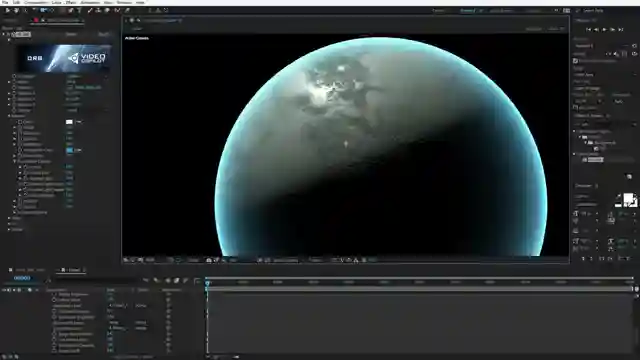The height and width of the screenshot is (360, 640).
Task: Click the white fill color in Character panel
Action: tap(628, 199)
